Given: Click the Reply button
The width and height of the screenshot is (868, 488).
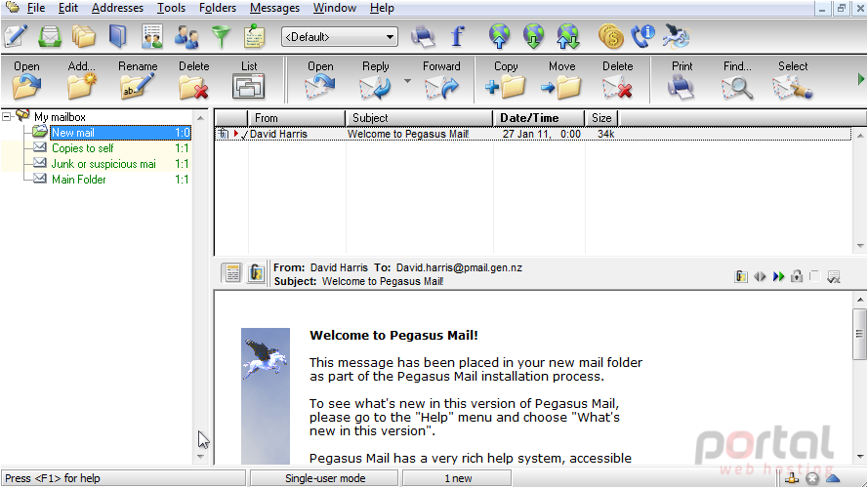Looking at the screenshot, I should point(375,80).
